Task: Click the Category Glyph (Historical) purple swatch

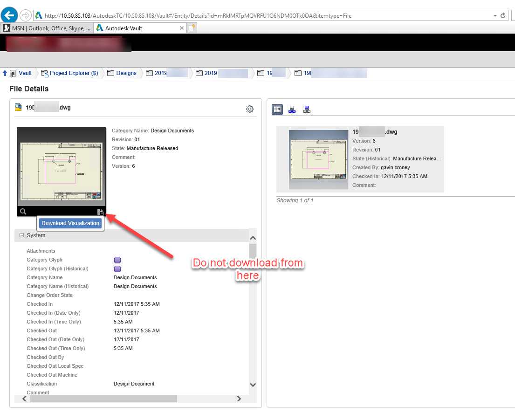Action: pyautogui.click(x=117, y=269)
